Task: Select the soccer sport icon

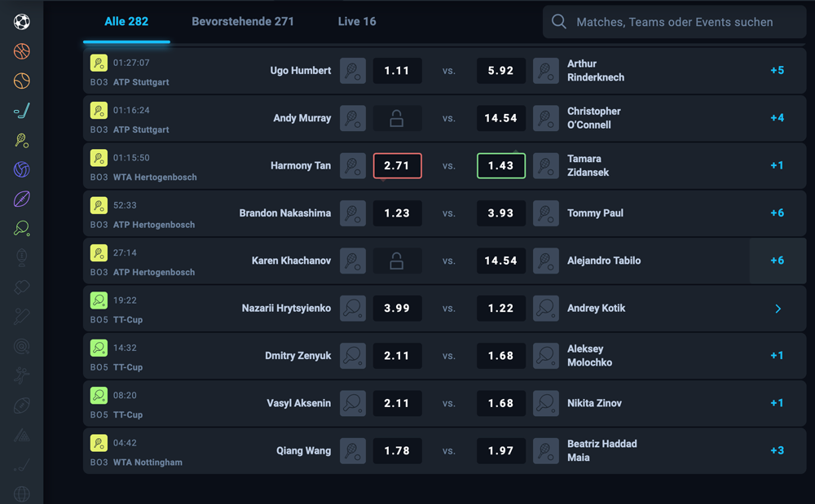Action: pyautogui.click(x=20, y=22)
